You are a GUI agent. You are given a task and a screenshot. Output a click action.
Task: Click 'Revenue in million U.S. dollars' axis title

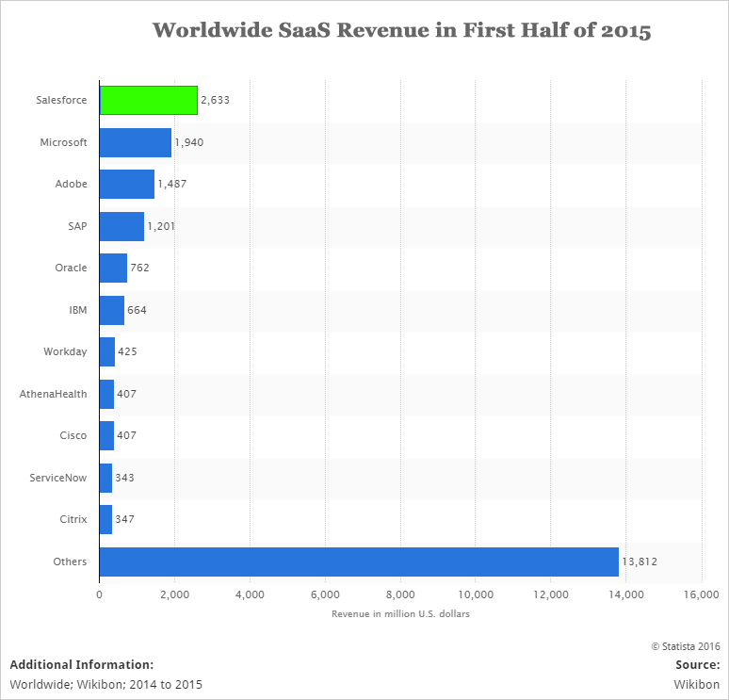click(x=401, y=614)
